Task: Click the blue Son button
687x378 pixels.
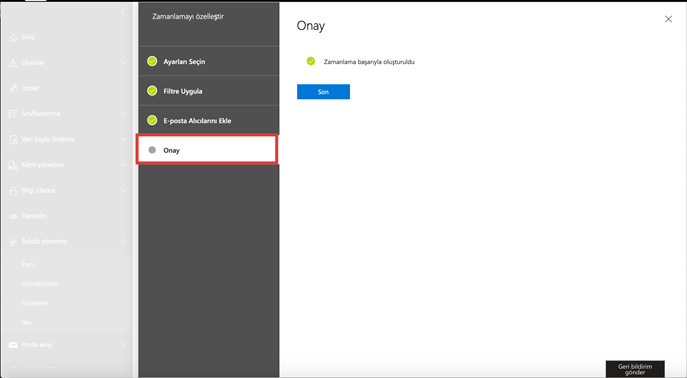Action: (x=323, y=92)
